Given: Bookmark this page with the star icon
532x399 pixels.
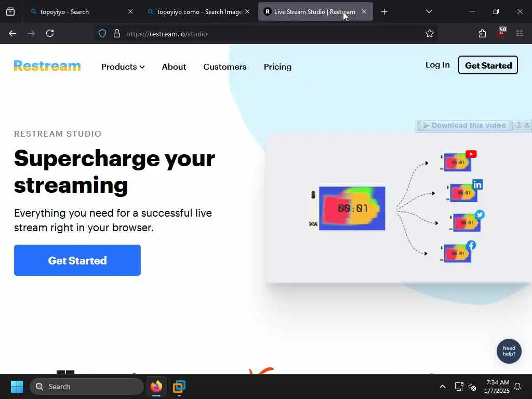Looking at the screenshot, I should pos(430,34).
